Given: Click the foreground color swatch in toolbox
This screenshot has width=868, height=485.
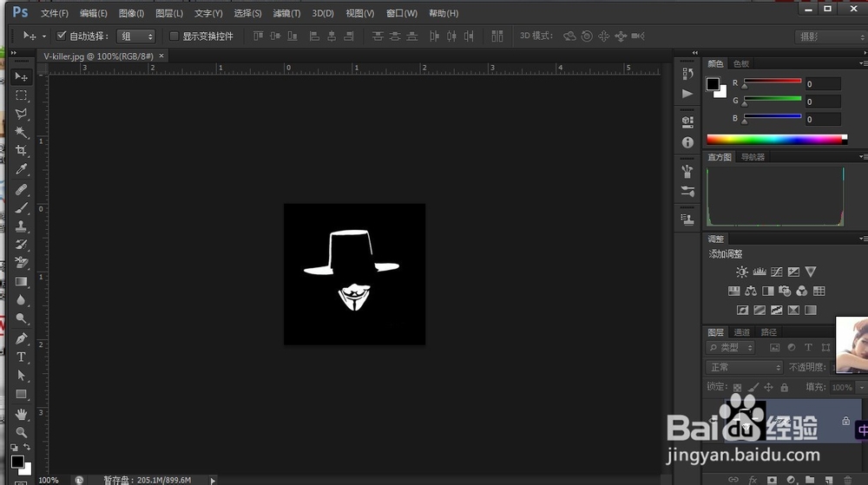Looking at the screenshot, I should coord(17,462).
